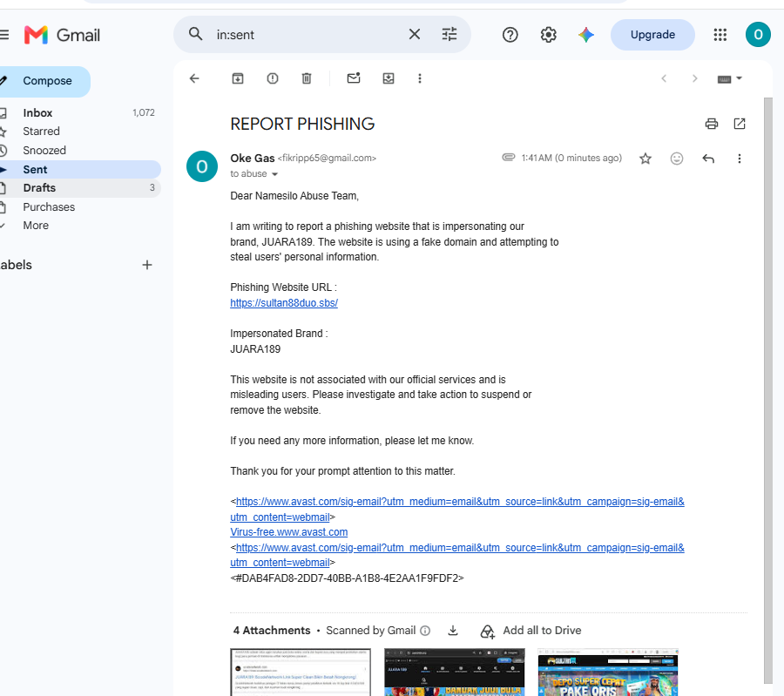Print the entire conversation
Image resolution: width=784 pixels, height=696 pixels.
pyautogui.click(x=712, y=124)
